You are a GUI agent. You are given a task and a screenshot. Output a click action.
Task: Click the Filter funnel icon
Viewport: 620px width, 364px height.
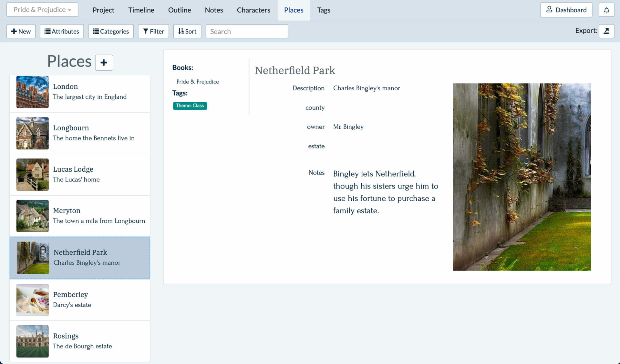[x=146, y=31]
